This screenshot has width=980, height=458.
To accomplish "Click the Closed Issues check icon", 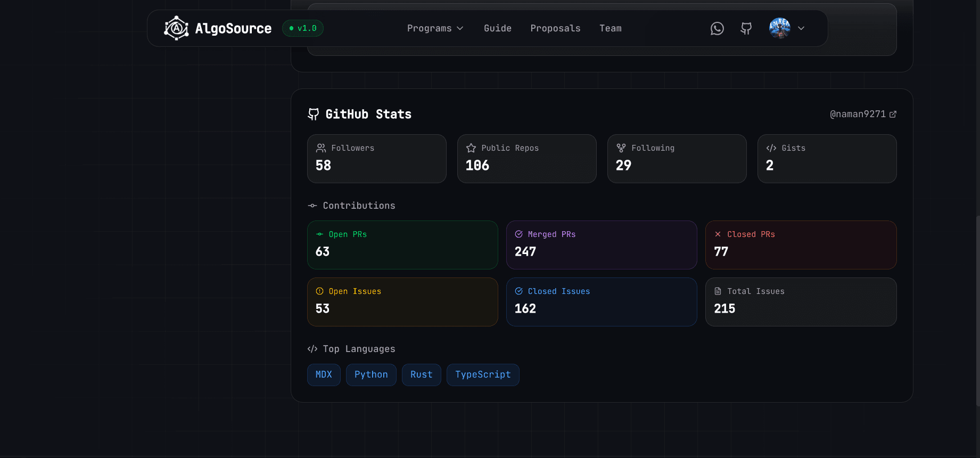I will (x=519, y=291).
